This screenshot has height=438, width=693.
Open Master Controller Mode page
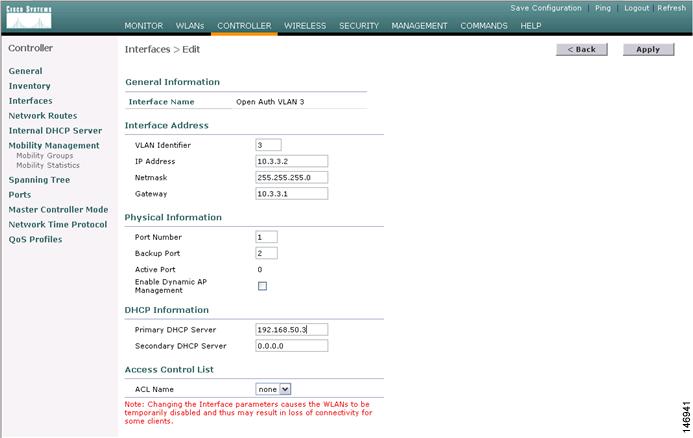58,209
